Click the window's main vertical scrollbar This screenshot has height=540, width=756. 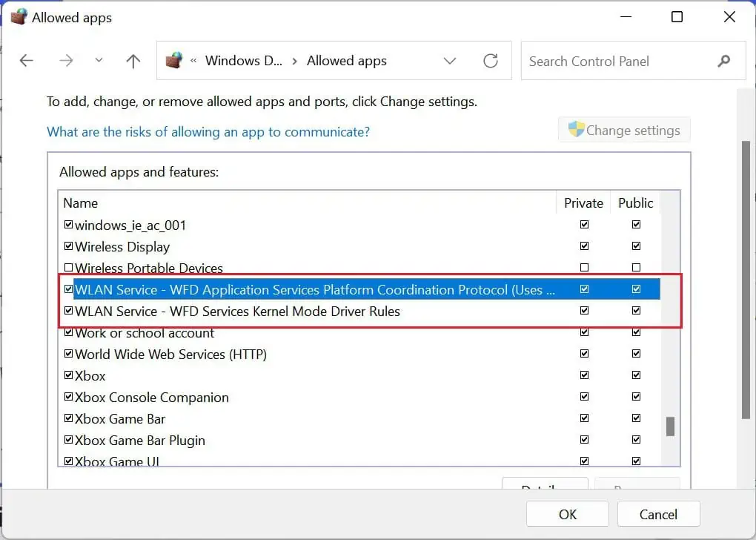point(746,280)
